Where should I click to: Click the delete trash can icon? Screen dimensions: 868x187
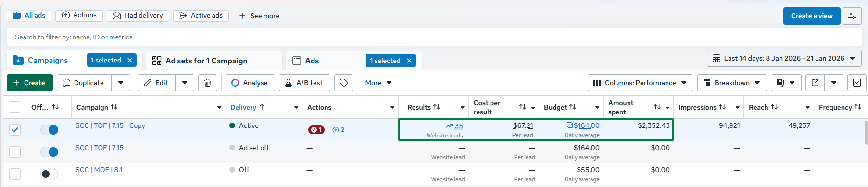pos(208,83)
